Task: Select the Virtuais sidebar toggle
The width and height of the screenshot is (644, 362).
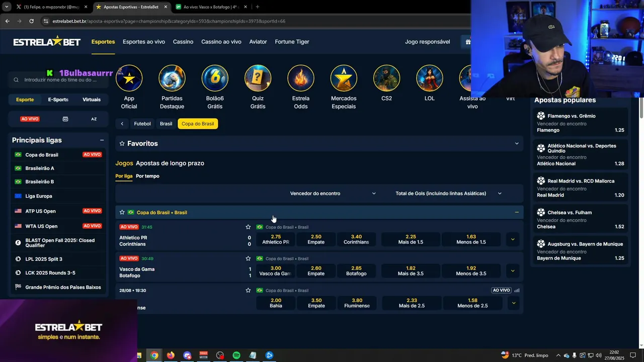Action: 92,100
